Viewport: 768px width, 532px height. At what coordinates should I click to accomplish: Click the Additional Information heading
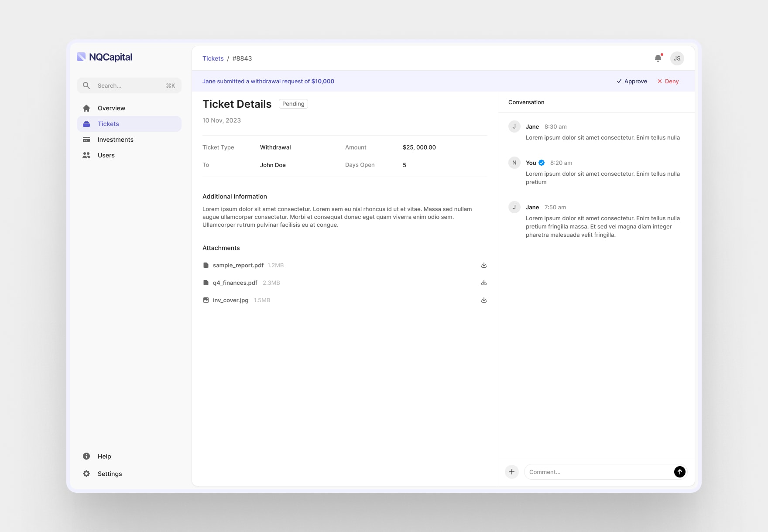(235, 196)
